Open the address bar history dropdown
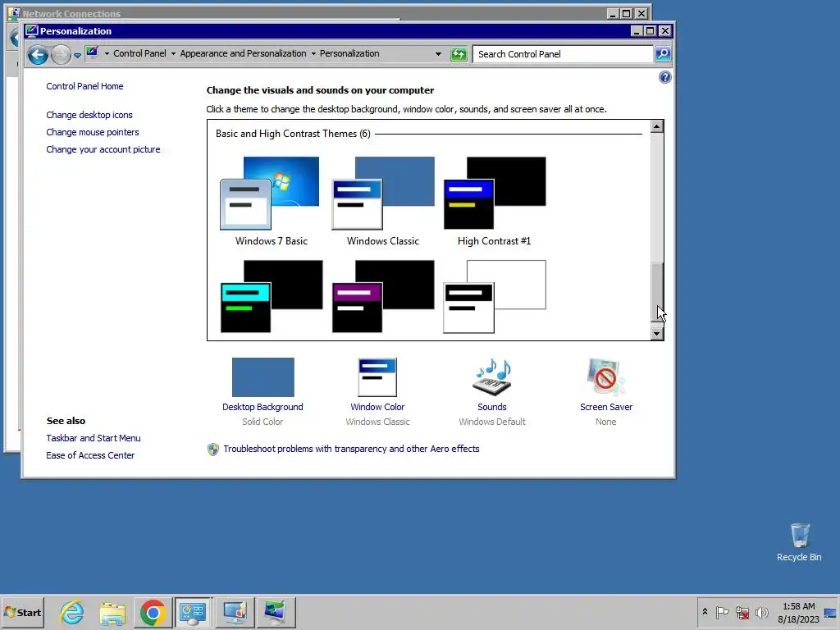The height and width of the screenshot is (630, 840). 438,53
